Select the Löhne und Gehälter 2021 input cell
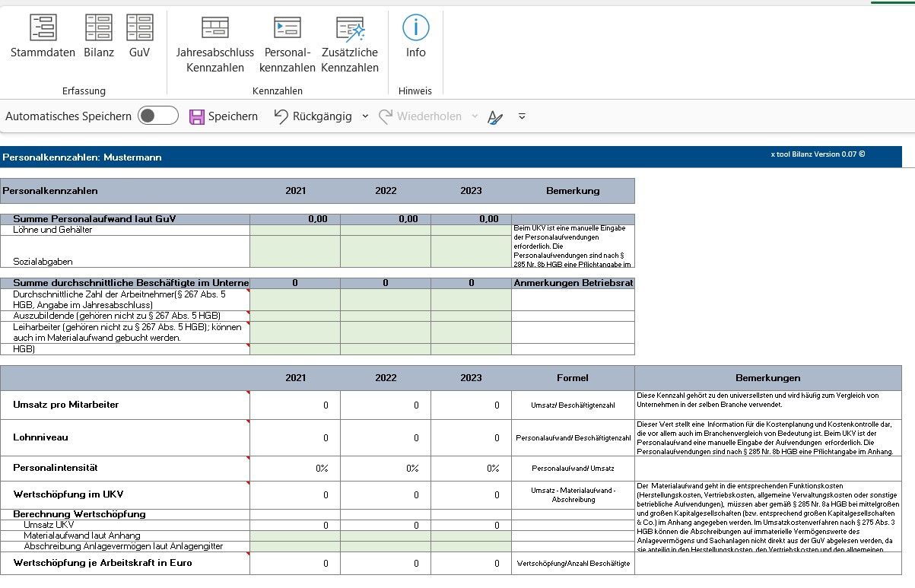The height and width of the screenshot is (588, 915). pos(295,230)
